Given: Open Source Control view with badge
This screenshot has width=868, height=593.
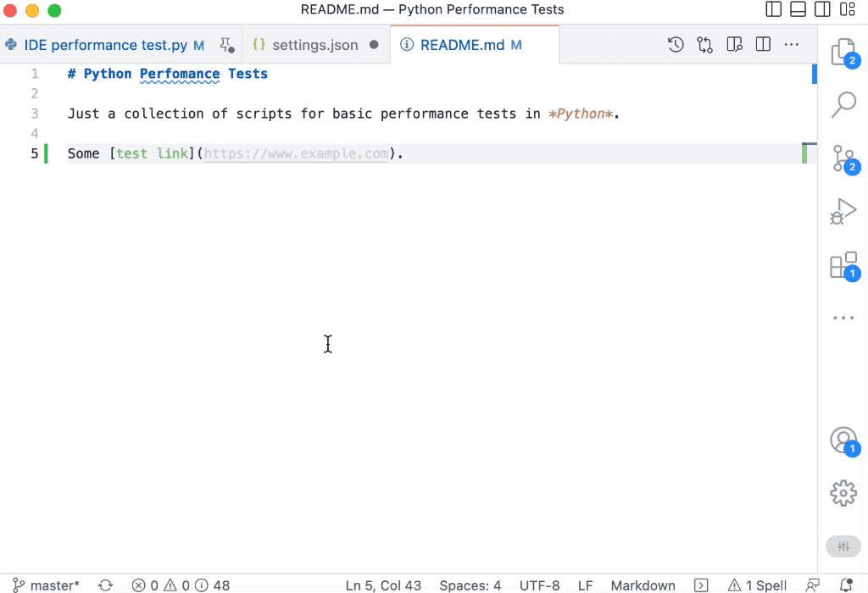Looking at the screenshot, I should (x=843, y=158).
